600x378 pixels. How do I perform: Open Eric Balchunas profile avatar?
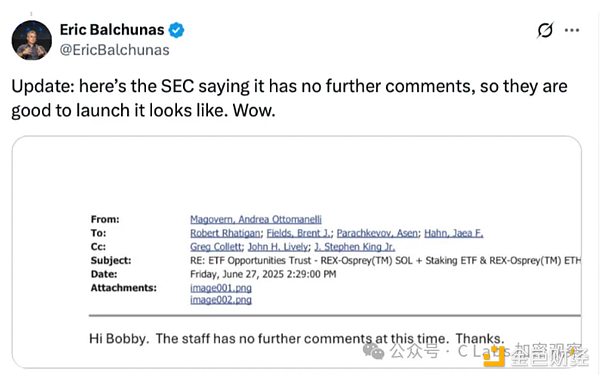pos(32,40)
